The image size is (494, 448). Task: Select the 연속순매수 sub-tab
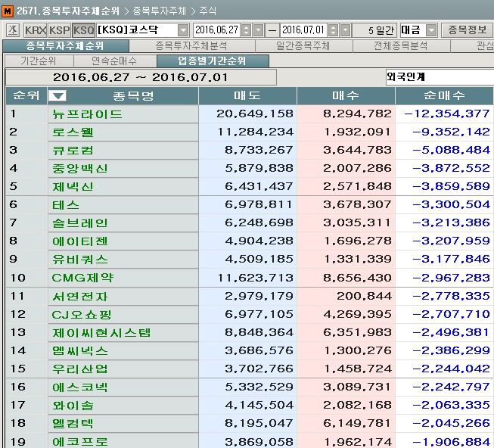[115, 61]
